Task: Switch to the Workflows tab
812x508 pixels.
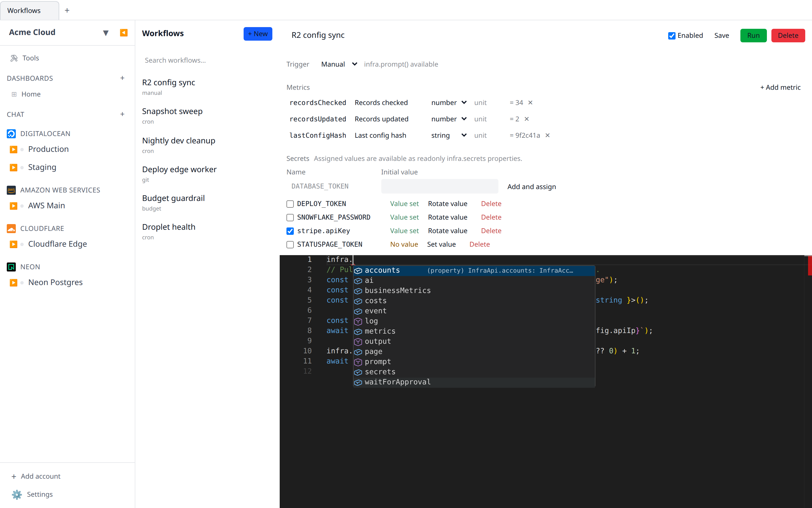Action: tap(30, 10)
